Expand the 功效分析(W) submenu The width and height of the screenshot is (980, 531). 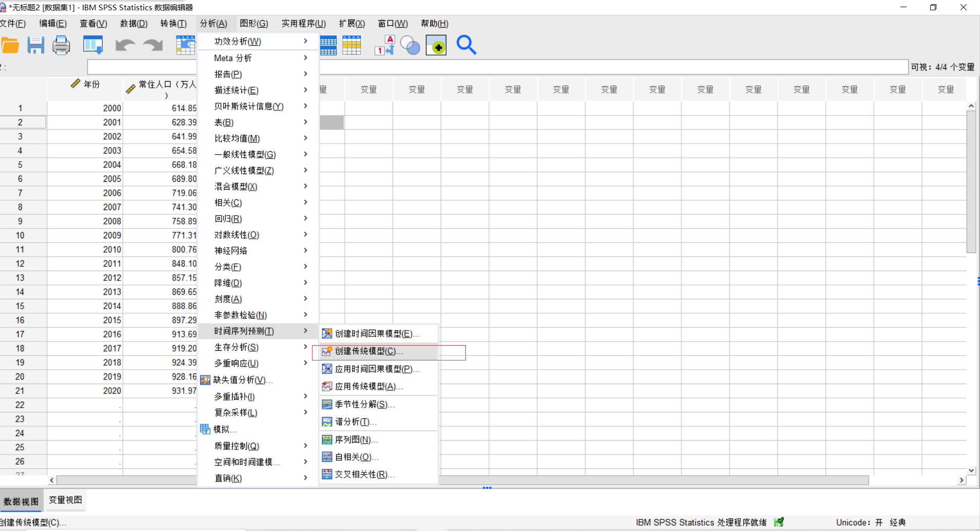(x=258, y=42)
